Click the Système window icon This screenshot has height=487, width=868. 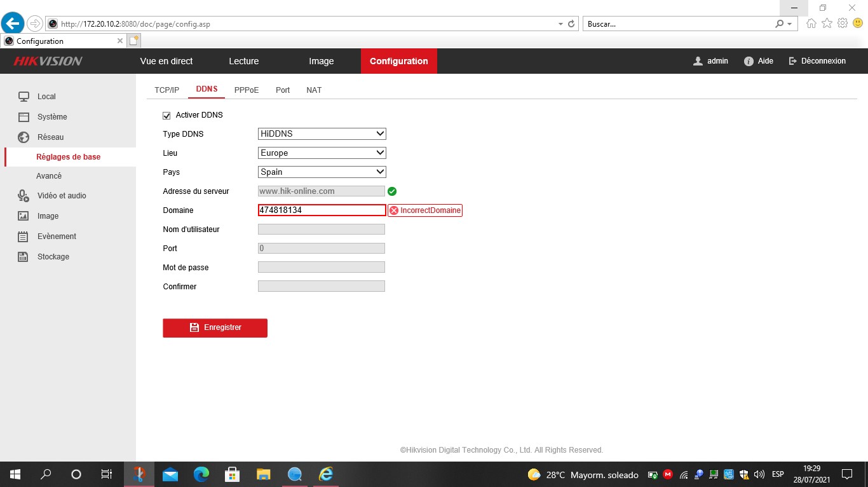tap(24, 117)
